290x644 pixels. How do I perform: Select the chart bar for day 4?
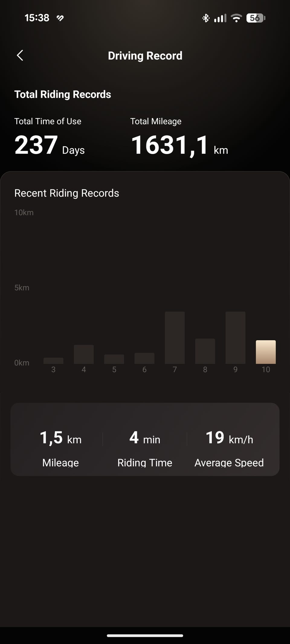84,354
